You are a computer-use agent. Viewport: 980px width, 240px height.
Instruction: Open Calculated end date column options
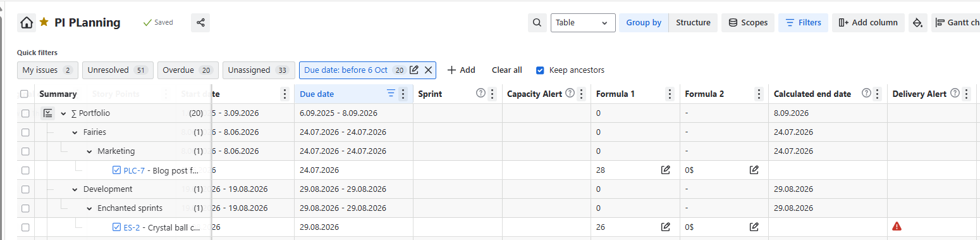click(878, 94)
